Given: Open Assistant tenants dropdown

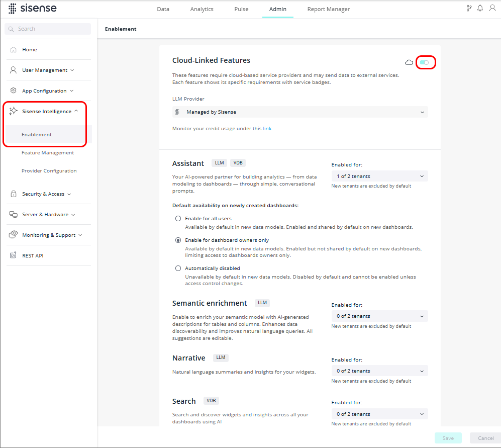Looking at the screenshot, I should click(x=379, y=176).
